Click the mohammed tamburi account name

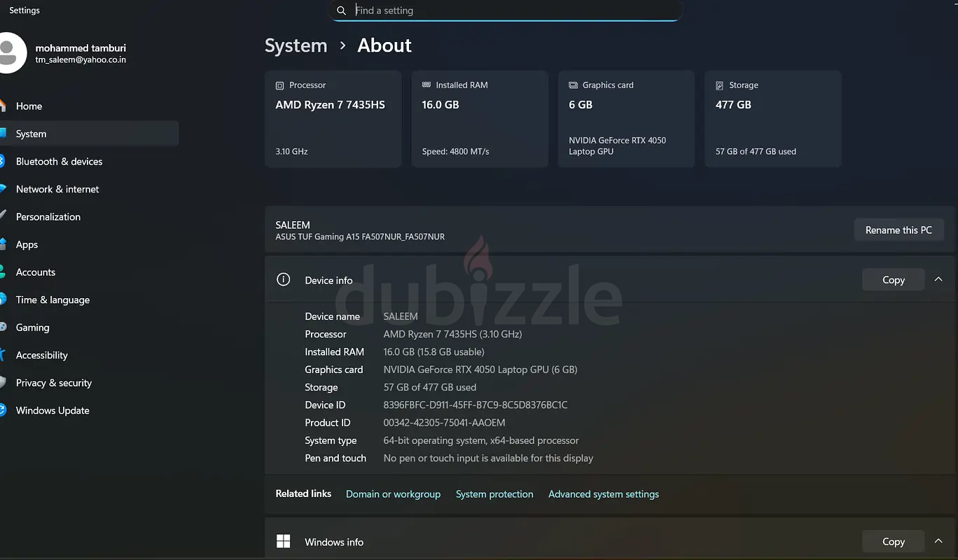pos(81,48)
